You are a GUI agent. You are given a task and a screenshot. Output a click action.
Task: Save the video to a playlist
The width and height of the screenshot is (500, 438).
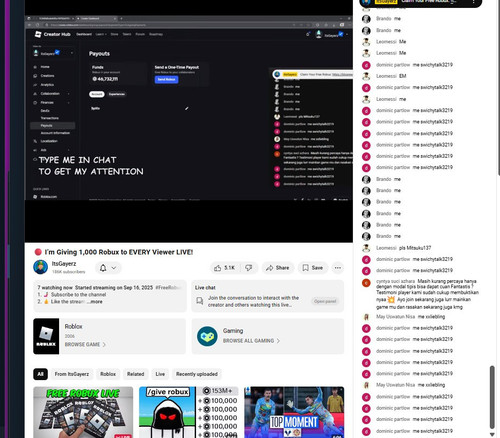tap(312, 268)
